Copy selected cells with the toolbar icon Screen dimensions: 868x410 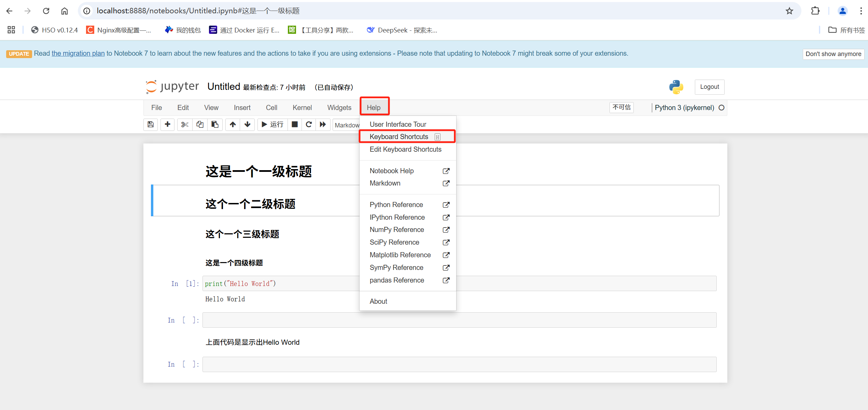tap(200, 124)
